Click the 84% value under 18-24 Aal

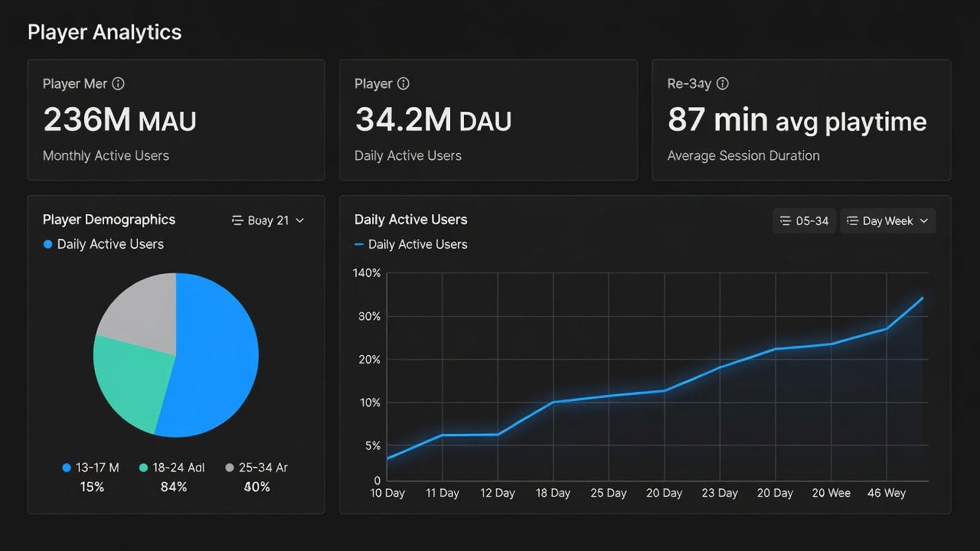click(174, 487)
